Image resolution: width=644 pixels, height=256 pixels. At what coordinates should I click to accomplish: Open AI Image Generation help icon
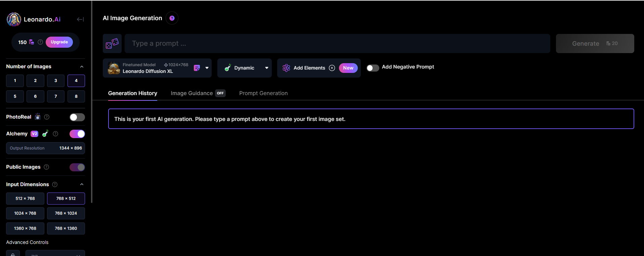tap(172, 18)
